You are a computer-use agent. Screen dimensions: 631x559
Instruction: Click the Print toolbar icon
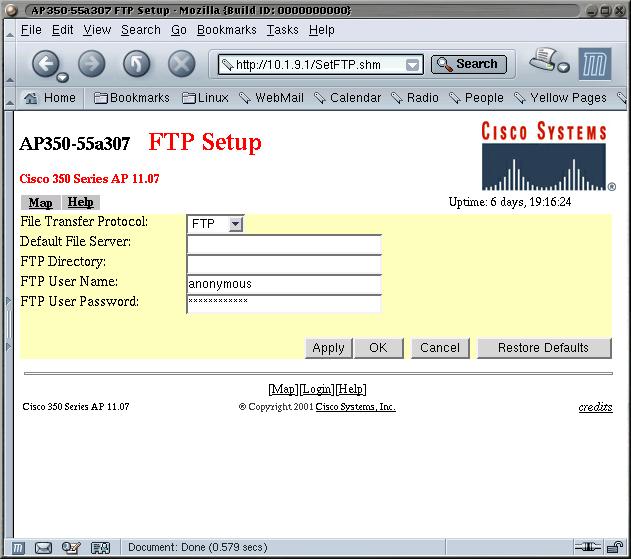tap(544, 59)
